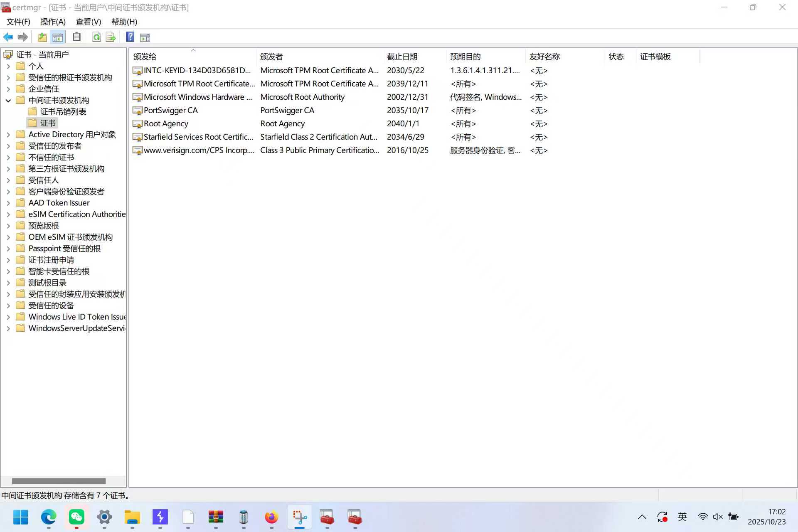Click the Paste clipboard toolbar icon
Image resolution: width=798 pixels, height=532 pixels.
[76, 37]
